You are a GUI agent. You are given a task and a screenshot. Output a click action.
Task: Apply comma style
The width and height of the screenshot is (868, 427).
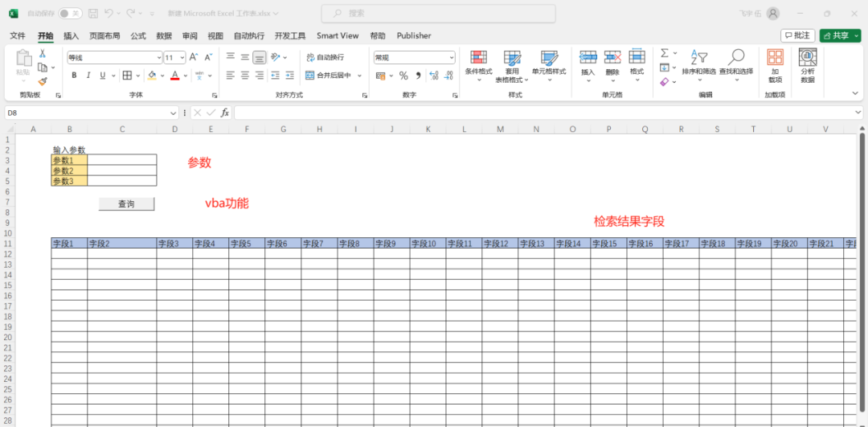click(x=418, y=76)
